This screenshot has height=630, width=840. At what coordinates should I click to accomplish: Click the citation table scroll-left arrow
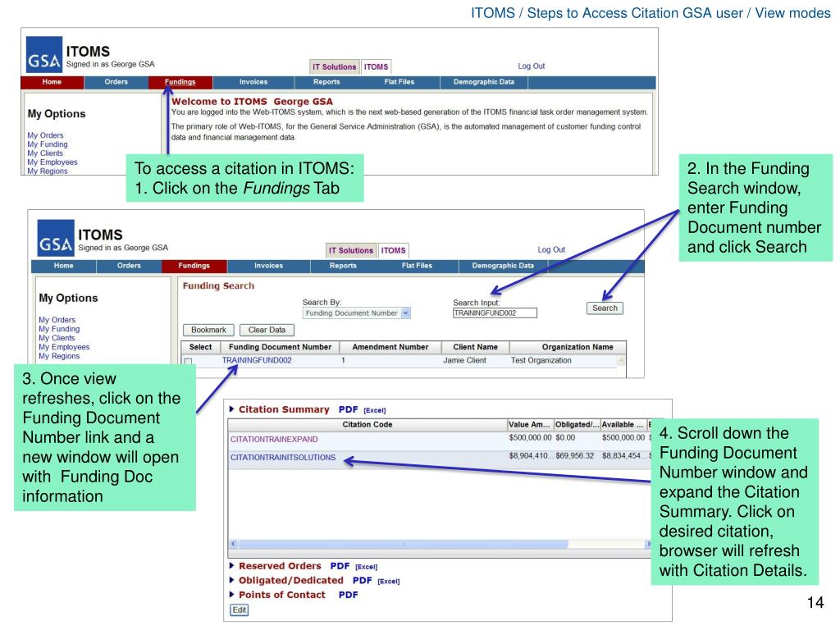point(233,545)
